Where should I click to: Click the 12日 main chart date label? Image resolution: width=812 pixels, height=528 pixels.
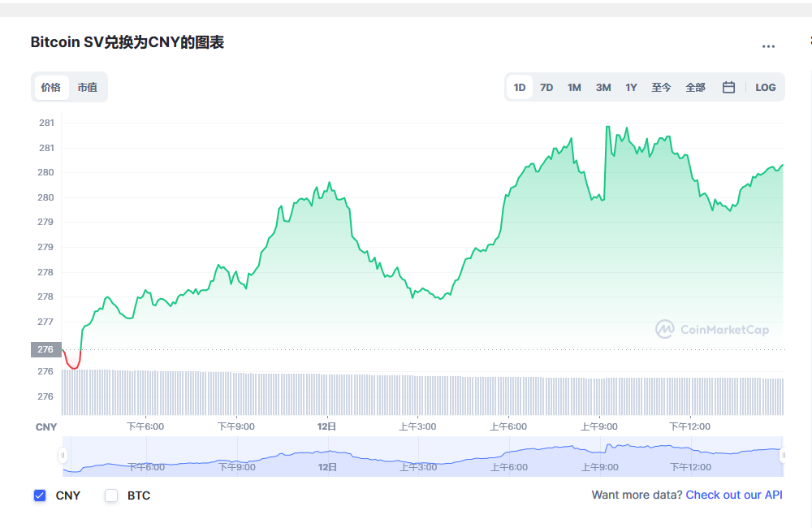pyautogui.click(x=326, y=426)
